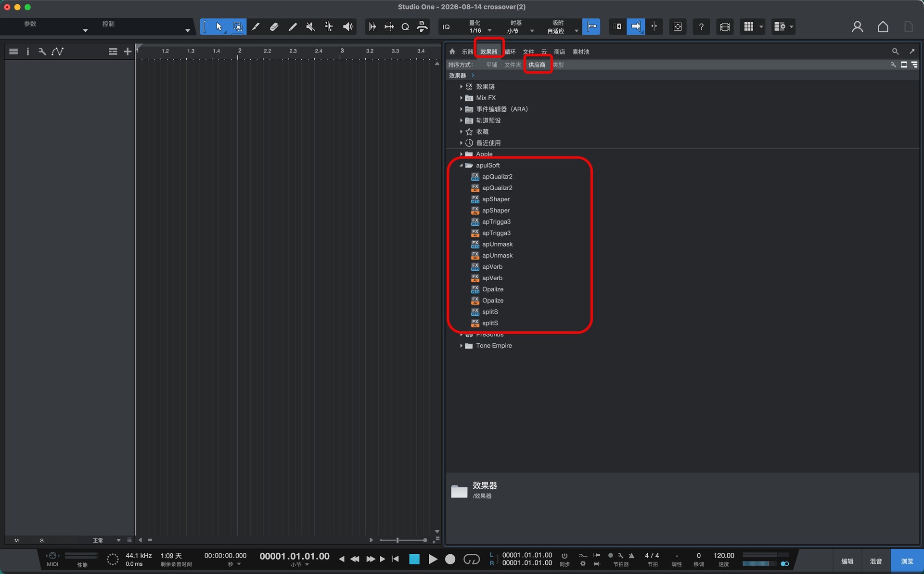
Task: Open the 编辑 editor view
Action: point(847,561)
